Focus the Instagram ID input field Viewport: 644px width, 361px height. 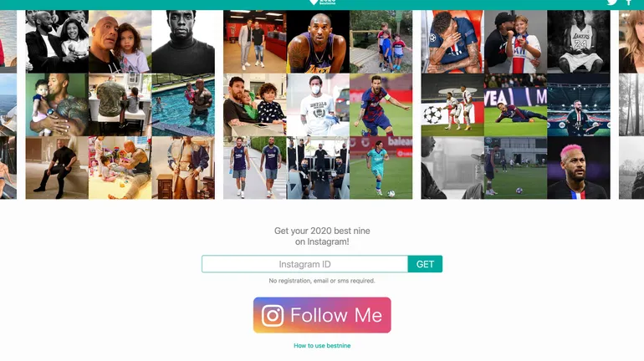click(x=304, y=264)
